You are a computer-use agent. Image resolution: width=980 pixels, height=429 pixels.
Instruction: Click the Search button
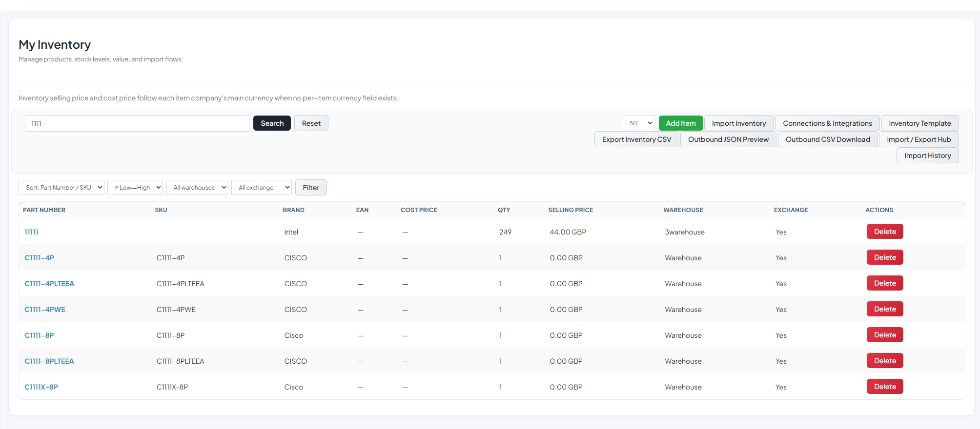[272, 123]
